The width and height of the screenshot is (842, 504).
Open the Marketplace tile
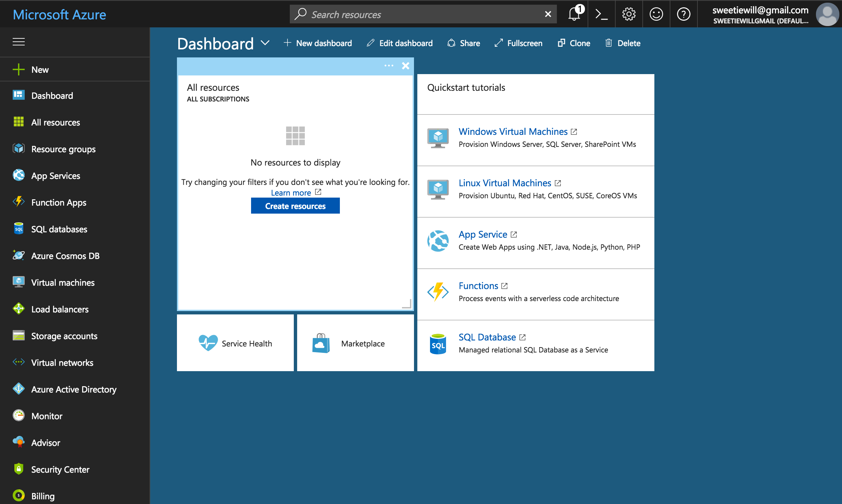tap(355, 343)
